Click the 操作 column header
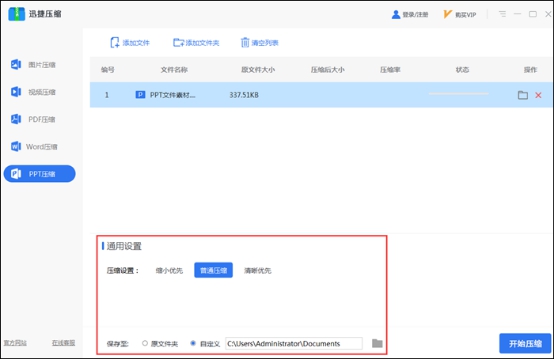 click(x=530, y=70)
